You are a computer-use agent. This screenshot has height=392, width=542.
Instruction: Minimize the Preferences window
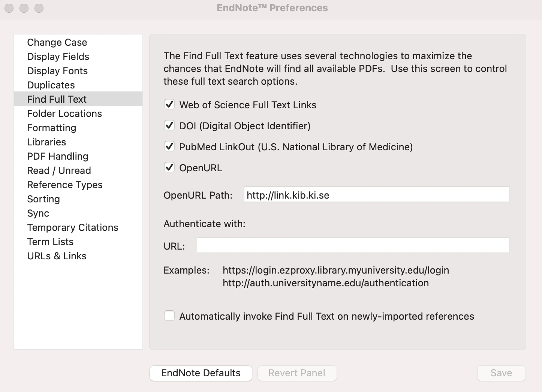pyautogui.click(x=24, y=8)
